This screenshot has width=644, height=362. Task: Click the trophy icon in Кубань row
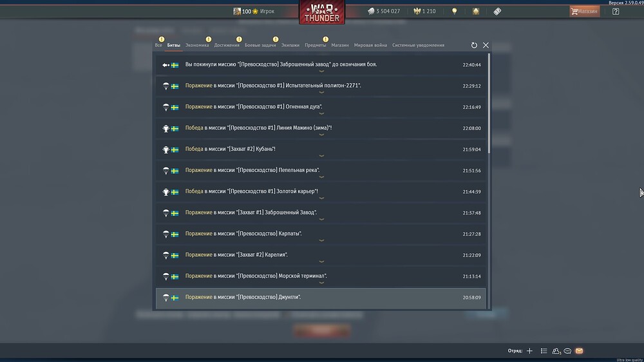click(x=166, y=149)
